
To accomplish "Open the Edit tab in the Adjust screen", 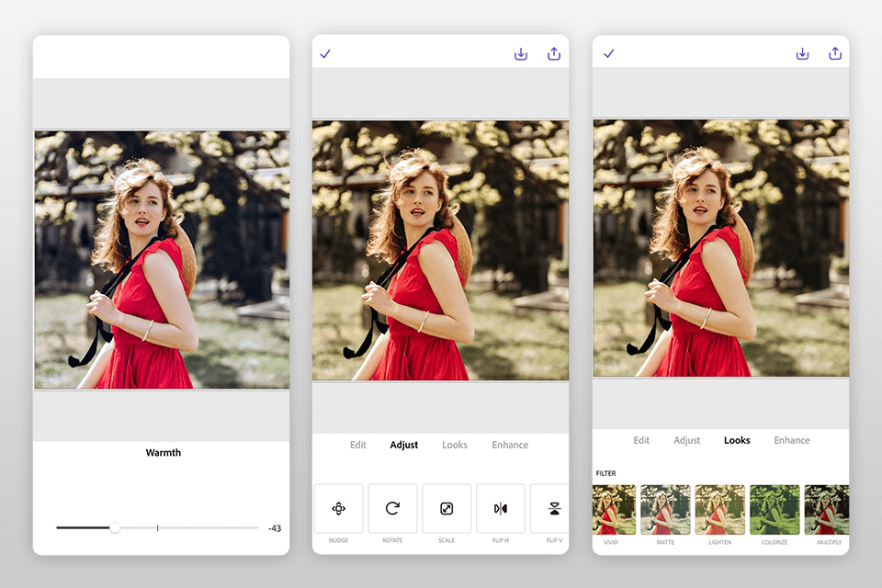I will [x=357, y=445].
